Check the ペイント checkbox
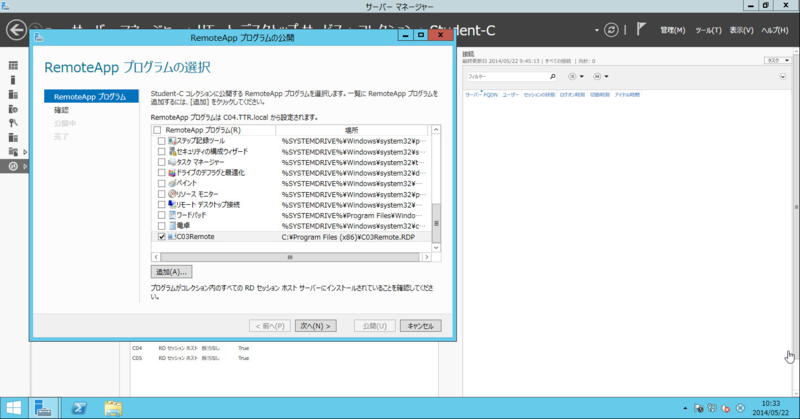 coord(162,183)
